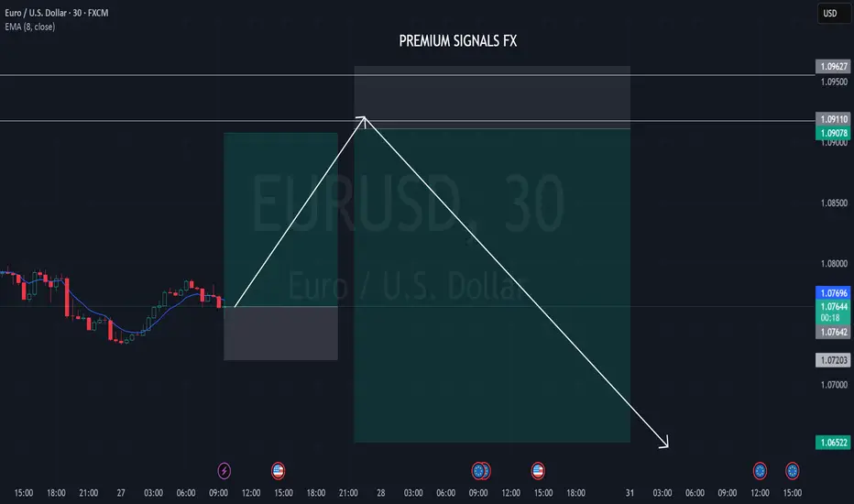Click the purple lightning event icon
Screen dimensions: 854x504
click(x=224, y=470)
